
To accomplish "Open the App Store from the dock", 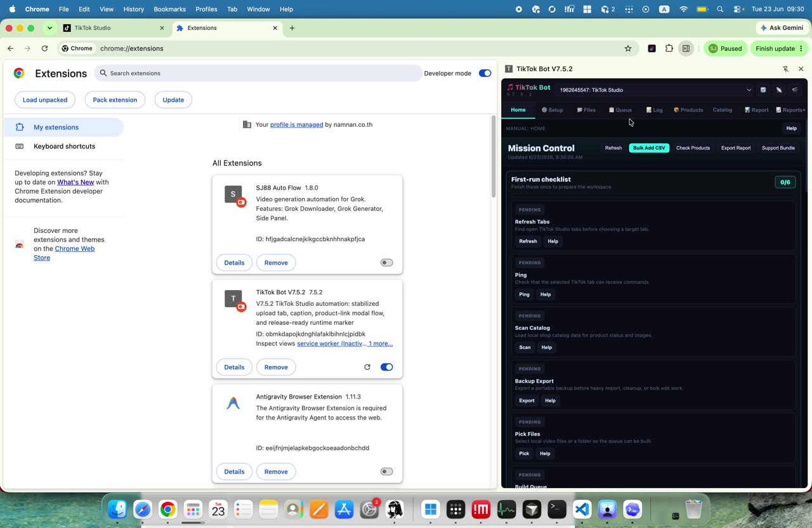I will (344, 509).
